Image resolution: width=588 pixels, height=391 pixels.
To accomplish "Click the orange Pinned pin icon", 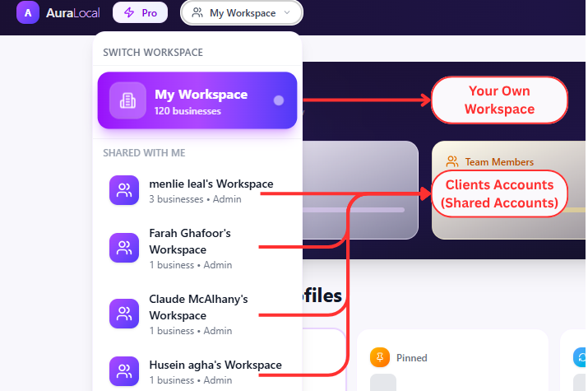I will (x=379, y=357).
